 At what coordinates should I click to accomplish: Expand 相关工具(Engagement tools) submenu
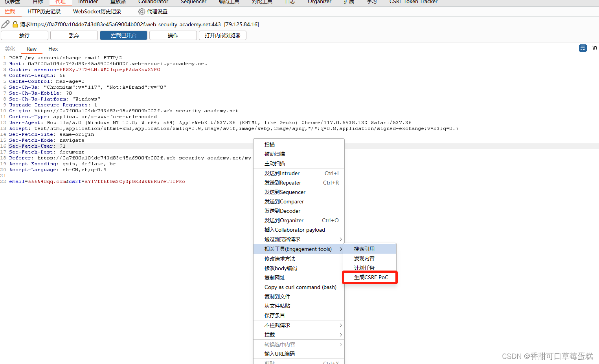point(299,249)
